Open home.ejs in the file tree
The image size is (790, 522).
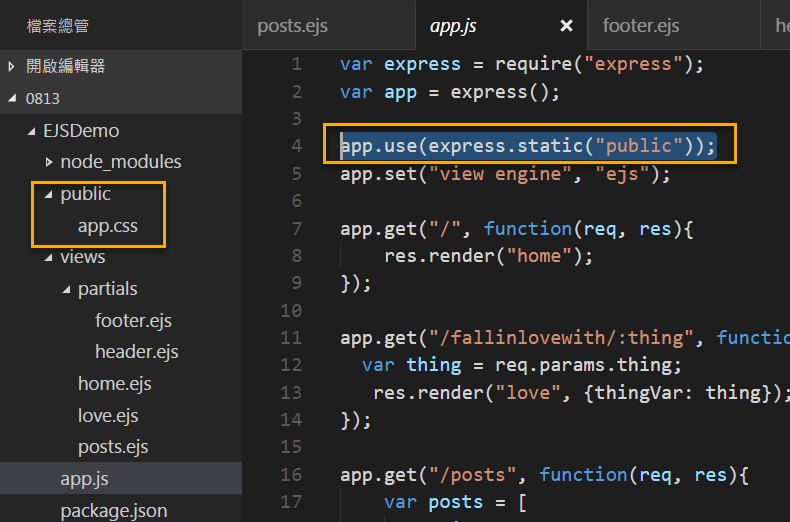[114, 384]
